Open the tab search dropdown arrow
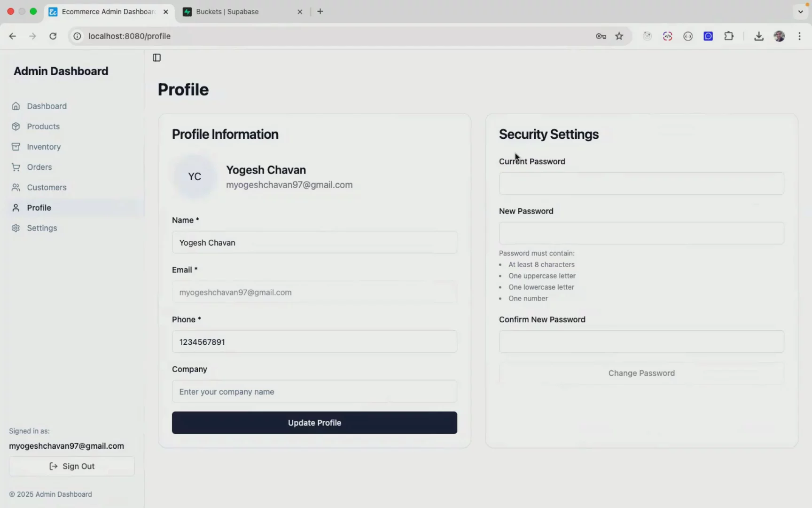 (800, 11)
